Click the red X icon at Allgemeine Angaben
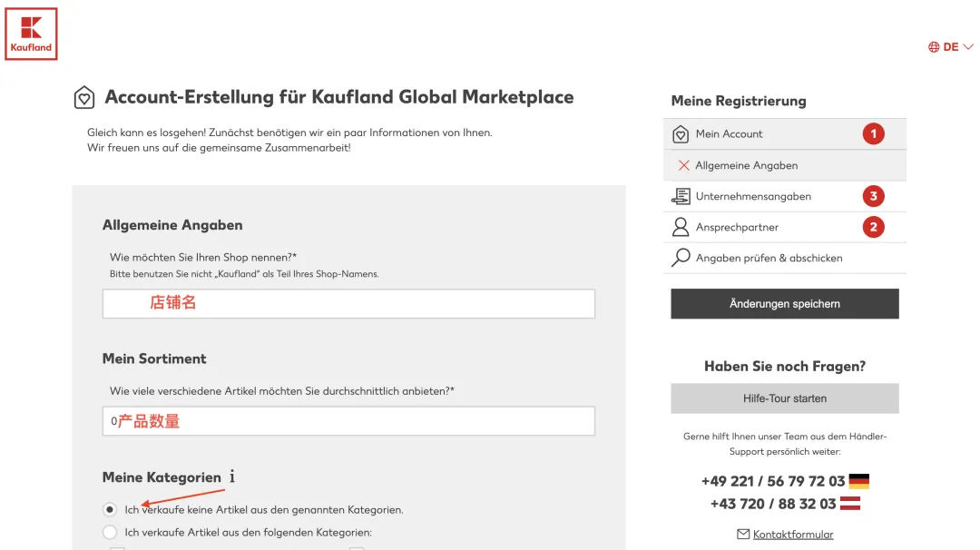 point(684,165)
